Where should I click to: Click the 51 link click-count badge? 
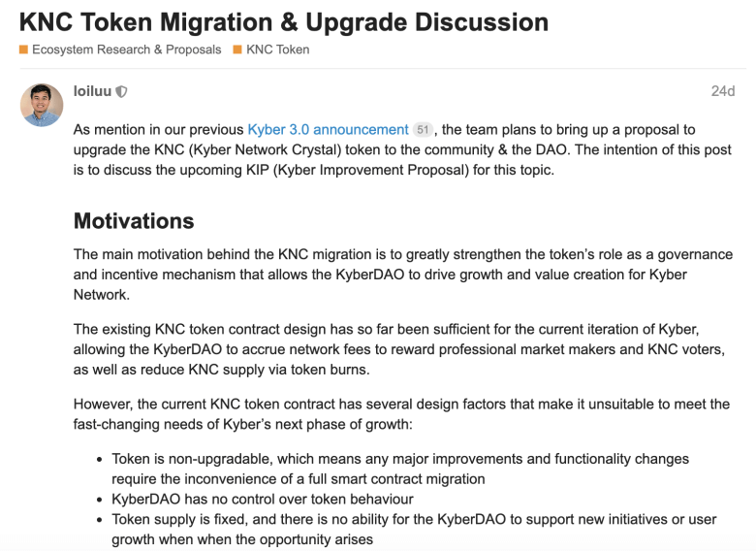[x=423, y=130]
